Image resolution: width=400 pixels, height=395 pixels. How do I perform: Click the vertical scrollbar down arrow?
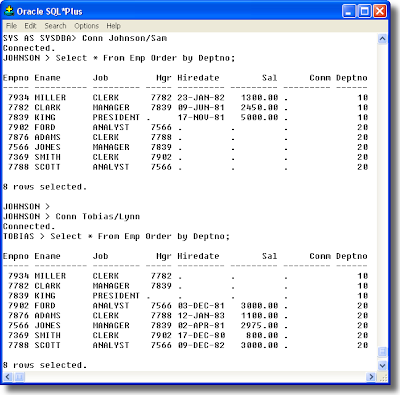(382, 365)
